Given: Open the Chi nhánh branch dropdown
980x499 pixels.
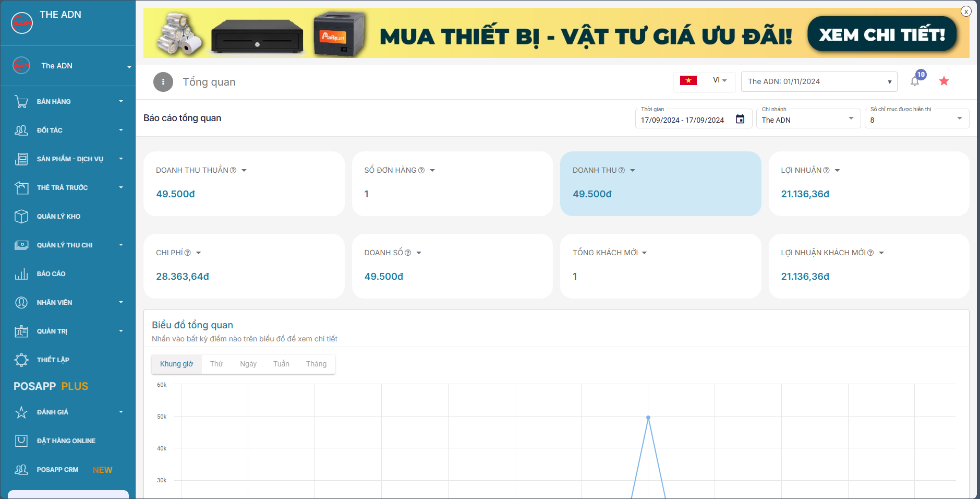Looking at the screenshot, I should (x=808, y=118).
